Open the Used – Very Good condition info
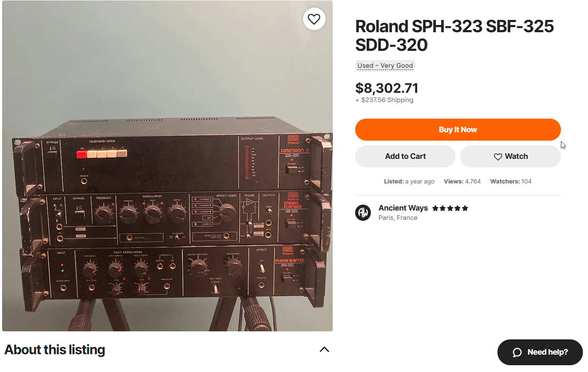This screenshot has height=372, width=588. (385, 66)
